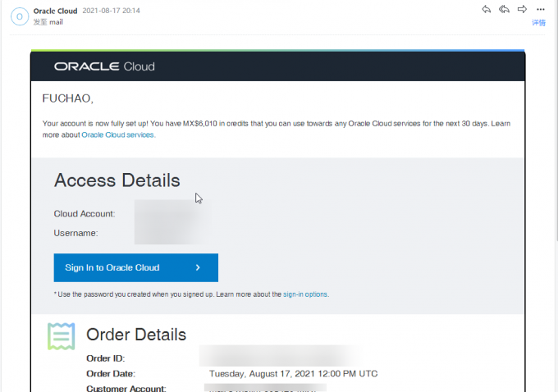Image resolution: width=558 pixels, height=392 pixels.
Task: Click the blurred Cloud Account value
Action: pos(172,214)
